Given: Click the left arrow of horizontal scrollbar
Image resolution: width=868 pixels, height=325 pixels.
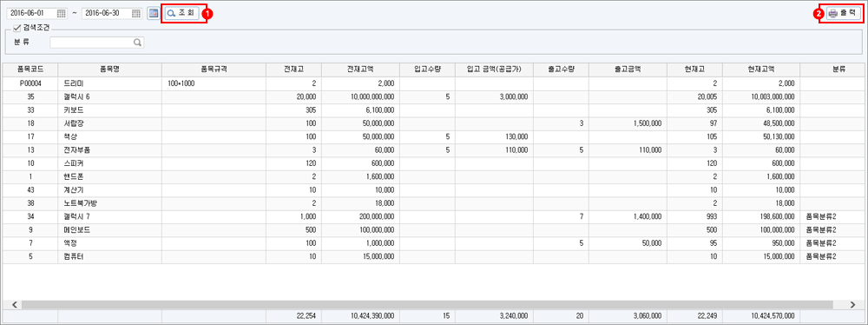Looking at the screenshot, I should coord(14,304).
